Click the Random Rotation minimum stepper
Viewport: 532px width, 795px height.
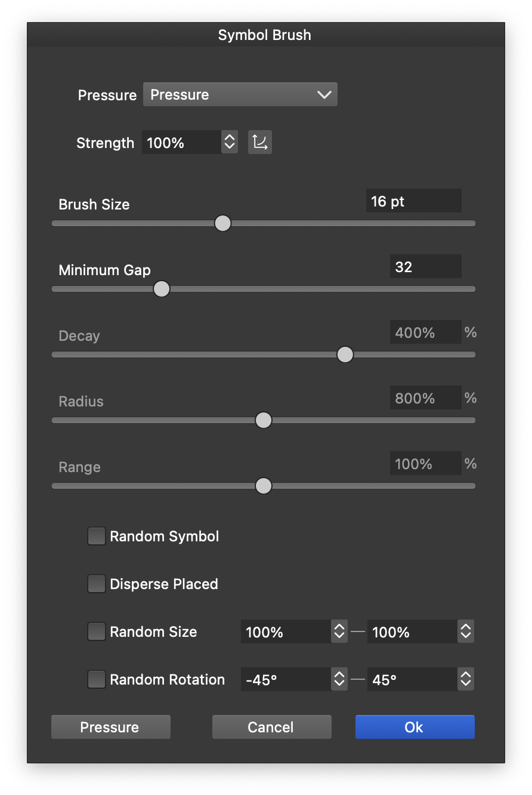(339, 679)
